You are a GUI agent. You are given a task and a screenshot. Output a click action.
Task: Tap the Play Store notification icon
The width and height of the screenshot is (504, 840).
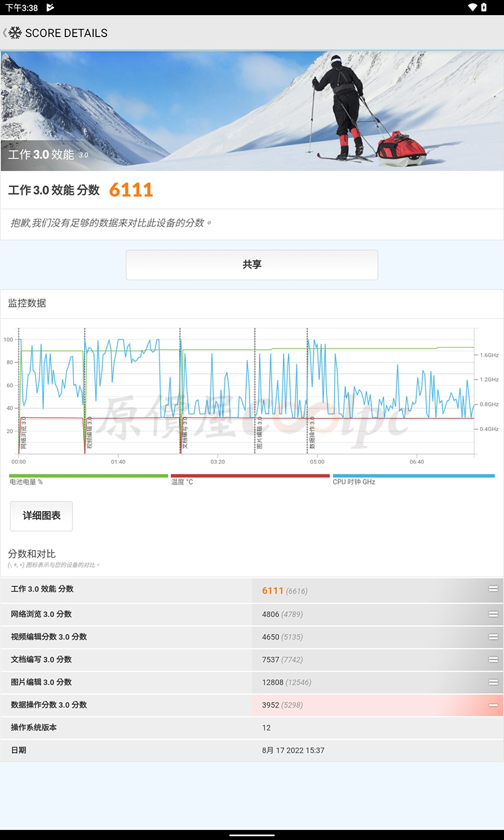coord(50,8)
